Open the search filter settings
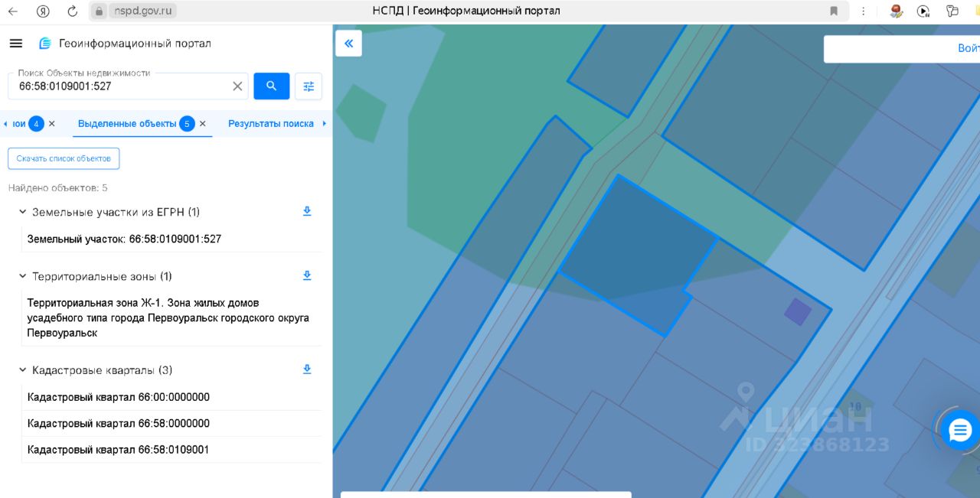 [309, 86]
